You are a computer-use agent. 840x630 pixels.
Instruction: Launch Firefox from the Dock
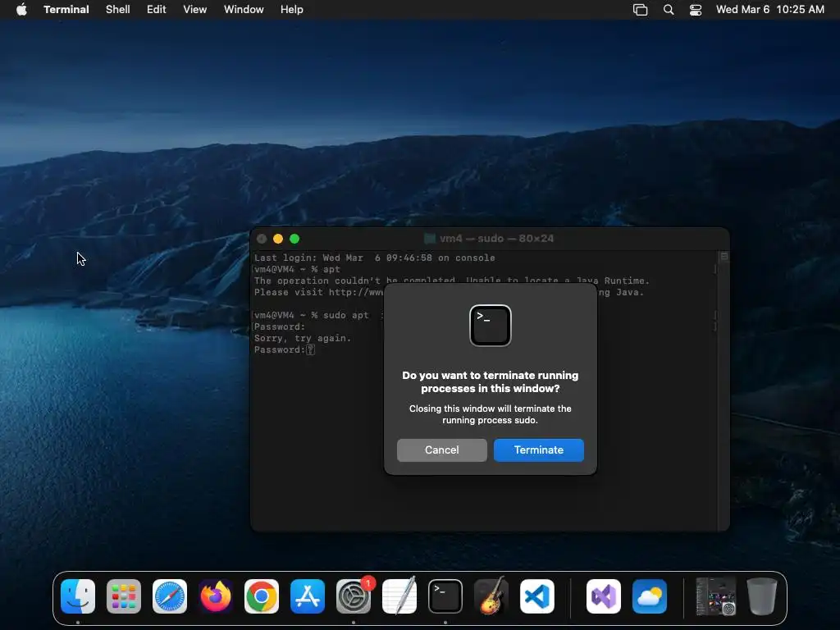(x=216, y=596)
